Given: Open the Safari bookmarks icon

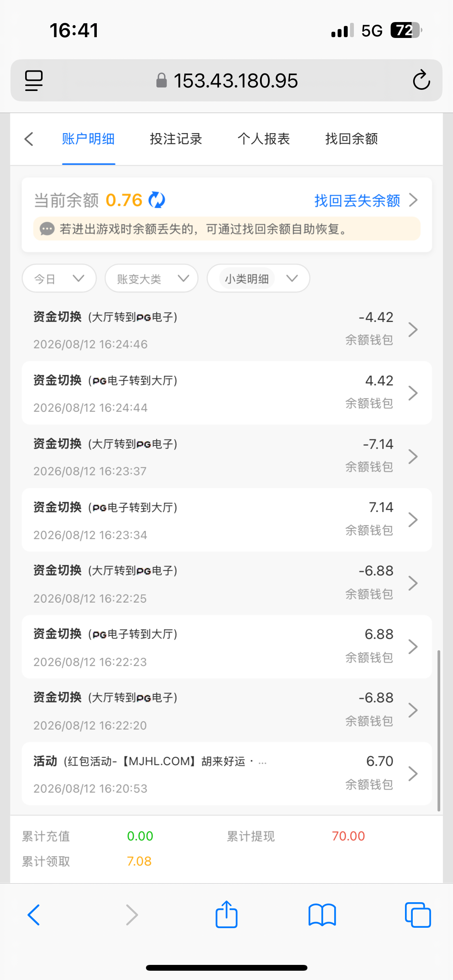Looking at the screenshot, I should (x=322, y=915).
